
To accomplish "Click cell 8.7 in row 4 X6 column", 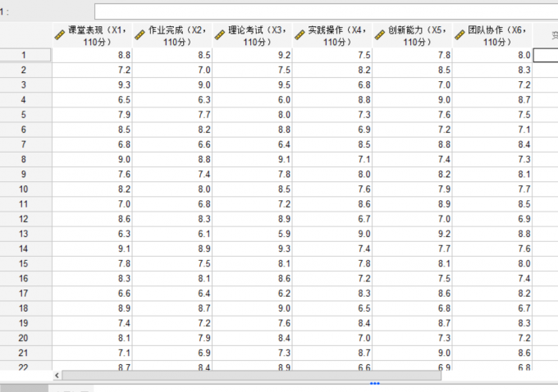I will [x=492, y=100].
